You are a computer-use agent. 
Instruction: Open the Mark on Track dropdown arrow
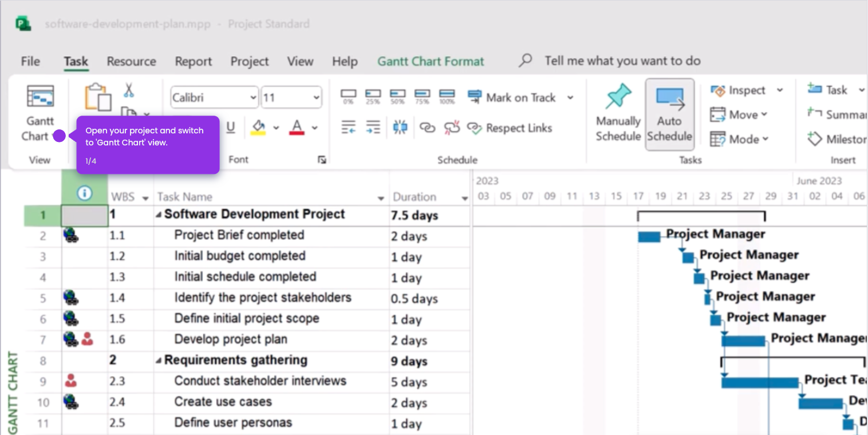(x=570, y=97)
